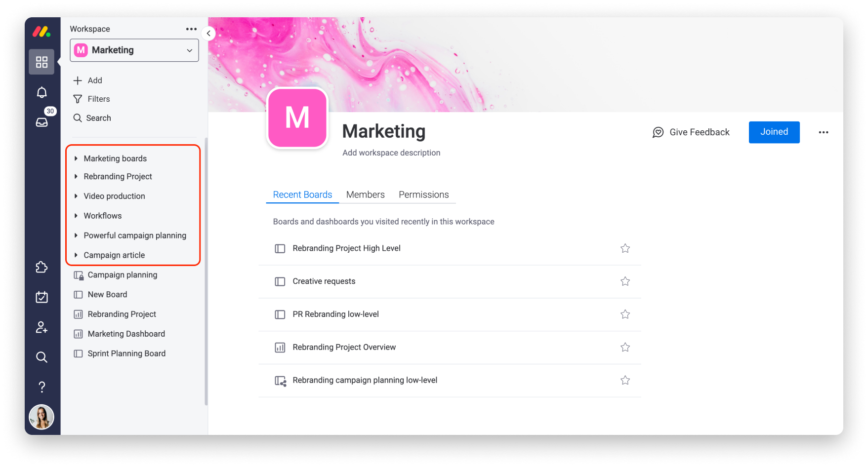
Task: Open the notifications bell
Action: [41, 92]
